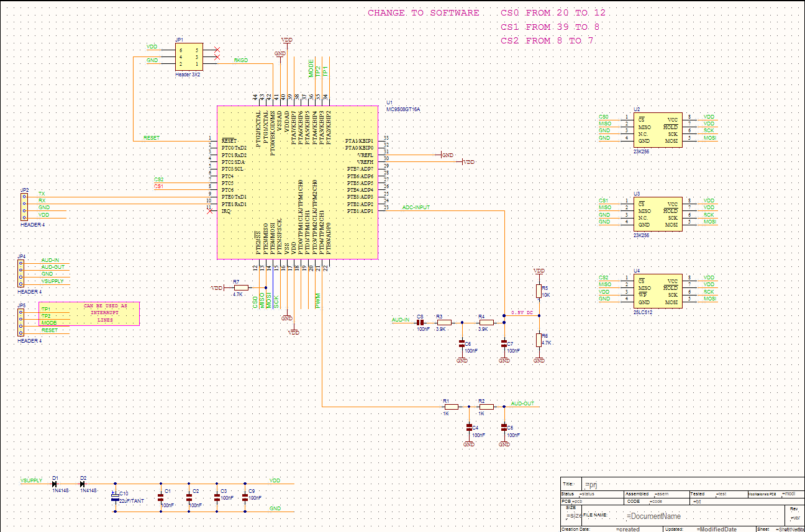Select resistor R2 1K
The height and width of the screenshot is (532, 805).
(486, 407)
